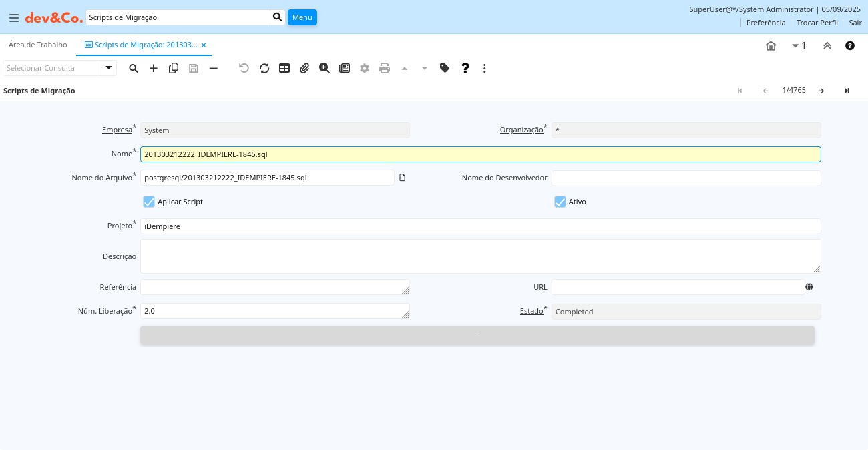Click the Zoom Across magnifier icon
This screenshot has width=868, height=450.
pyautogui.click(x=324, y=68)
